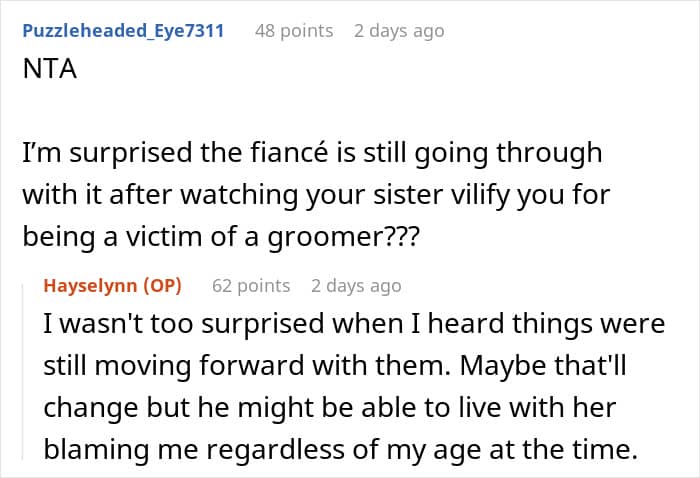
Task: Click the word points after 48
Action: (307, 31)
